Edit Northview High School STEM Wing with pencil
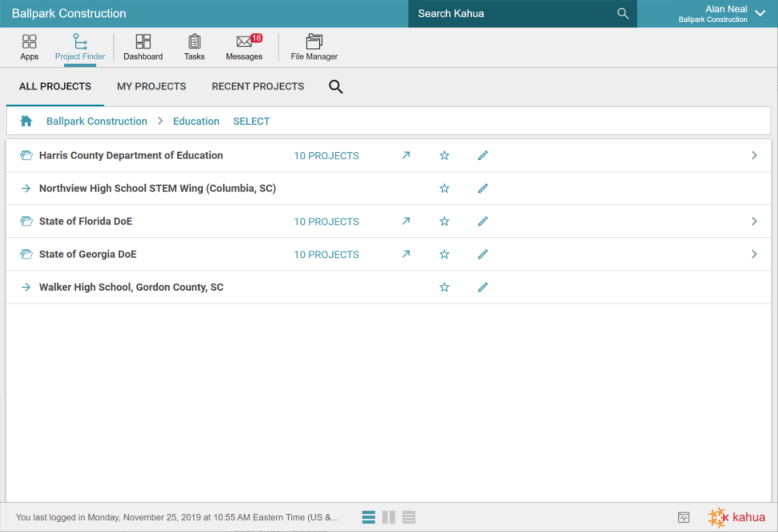Screen dimensions: 778x532 [x=483, y=189]
